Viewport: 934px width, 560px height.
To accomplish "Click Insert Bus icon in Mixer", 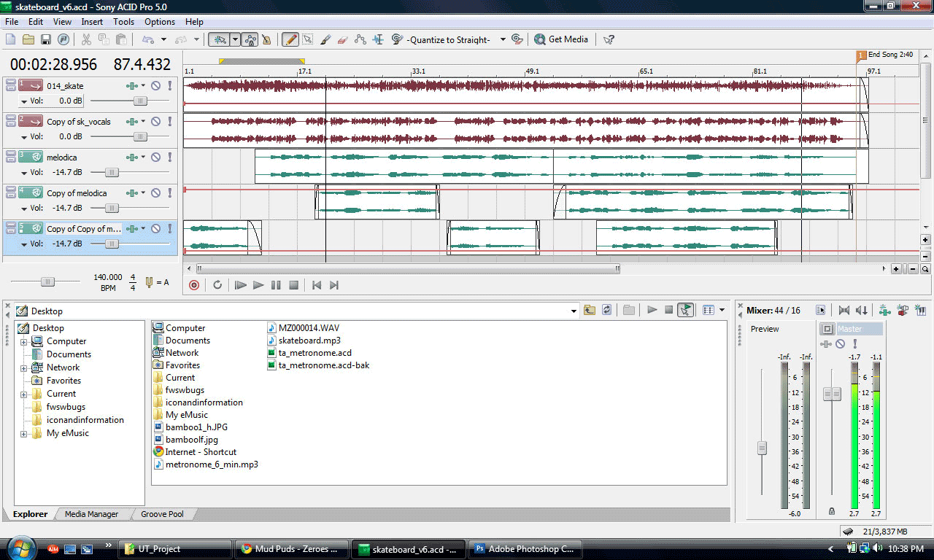I will point(885,310).
